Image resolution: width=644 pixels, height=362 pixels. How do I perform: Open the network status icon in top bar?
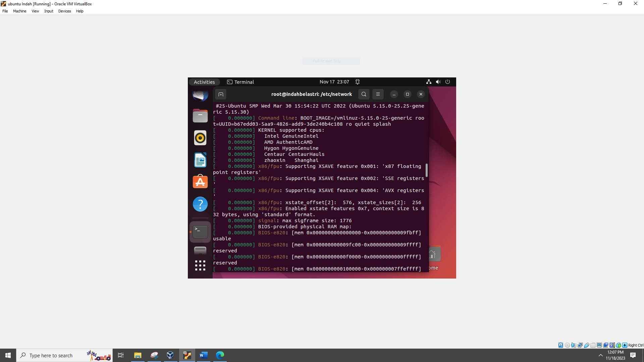pyautogui.click(x=429, y=82)
